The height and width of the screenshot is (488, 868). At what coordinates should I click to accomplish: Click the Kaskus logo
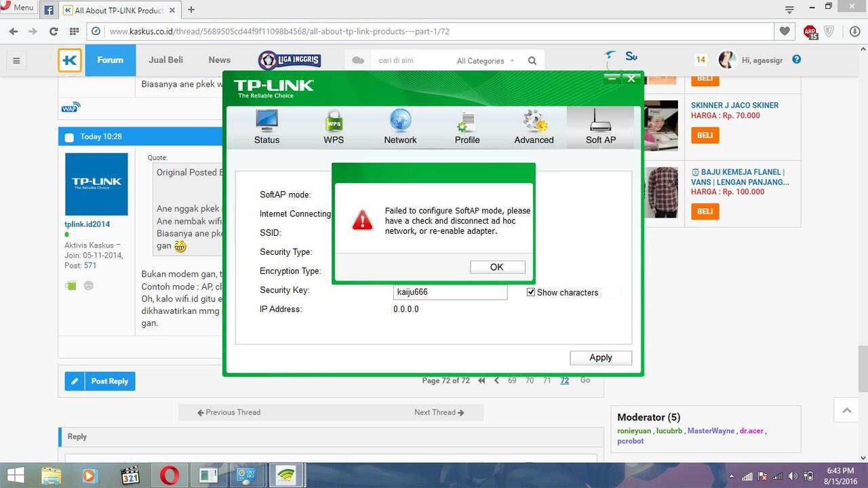pyautogui.click(x=70, y=60)
